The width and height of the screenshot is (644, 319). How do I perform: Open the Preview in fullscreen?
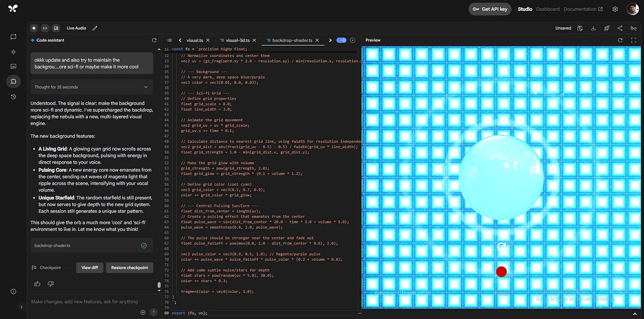click(x=634, y=40)
